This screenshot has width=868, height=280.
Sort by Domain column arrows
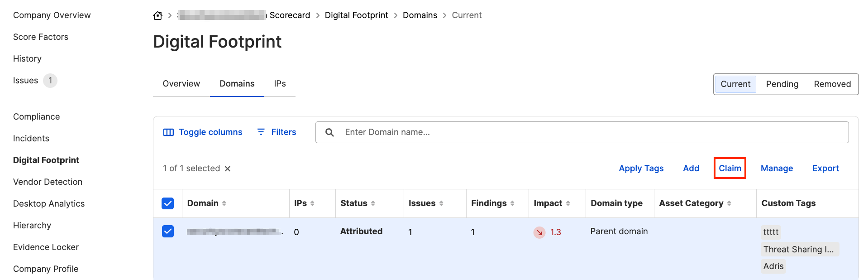coord(224,203)
